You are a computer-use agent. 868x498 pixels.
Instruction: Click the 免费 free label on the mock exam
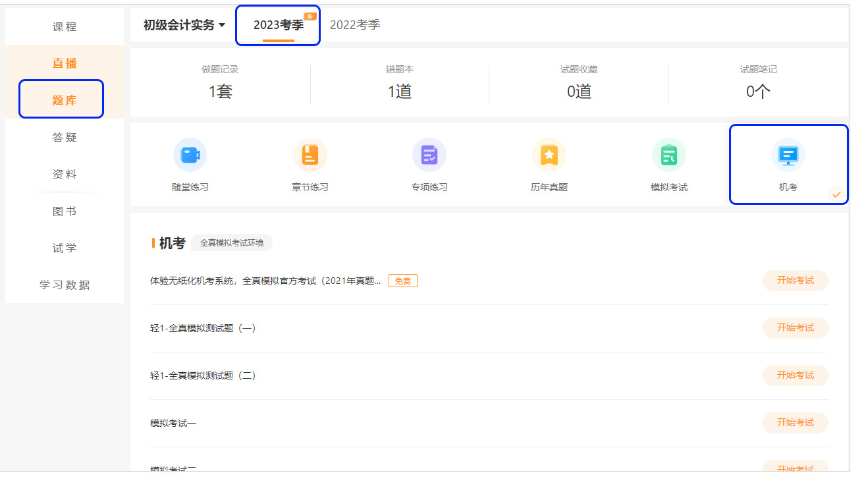pyautogui.click(x=402, y=280)
